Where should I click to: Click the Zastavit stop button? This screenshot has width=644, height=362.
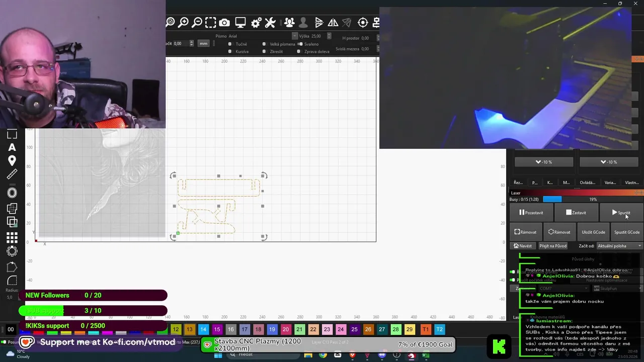pos(576,213)
